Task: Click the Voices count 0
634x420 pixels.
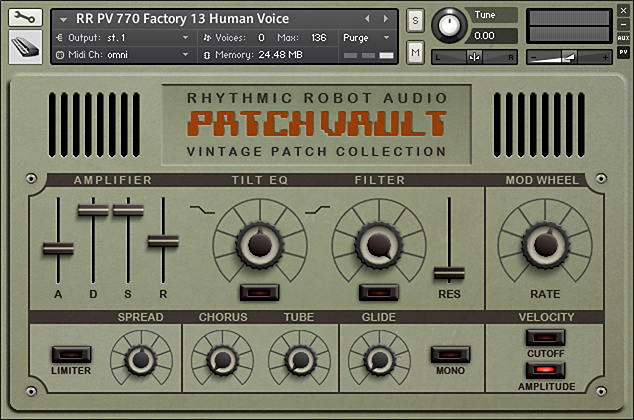Action: (261, 38)
